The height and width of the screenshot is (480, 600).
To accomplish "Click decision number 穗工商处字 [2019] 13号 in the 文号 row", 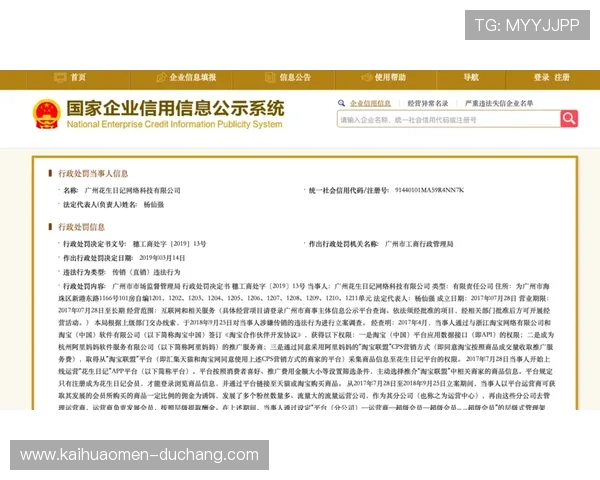I will 169,244.
